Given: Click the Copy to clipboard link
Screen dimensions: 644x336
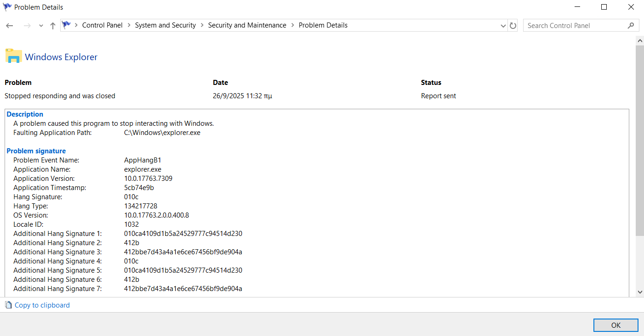Looking at the screenshot, I should 42,305.
